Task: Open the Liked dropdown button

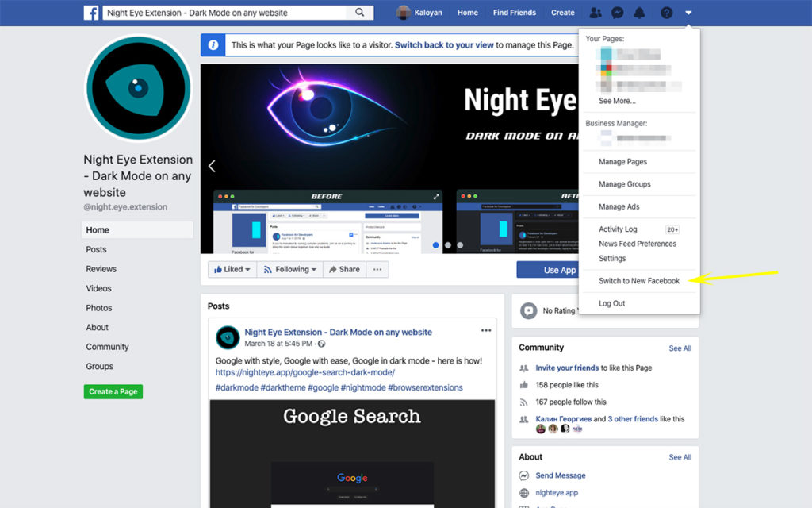Action: [232, 270]
